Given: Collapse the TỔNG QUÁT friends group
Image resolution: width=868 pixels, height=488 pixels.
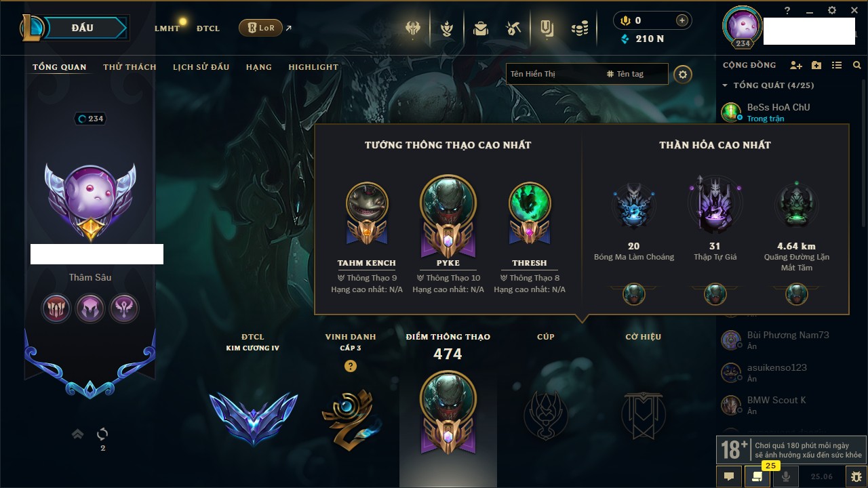Looking at the screenshot, I should (x=768, y=85).
